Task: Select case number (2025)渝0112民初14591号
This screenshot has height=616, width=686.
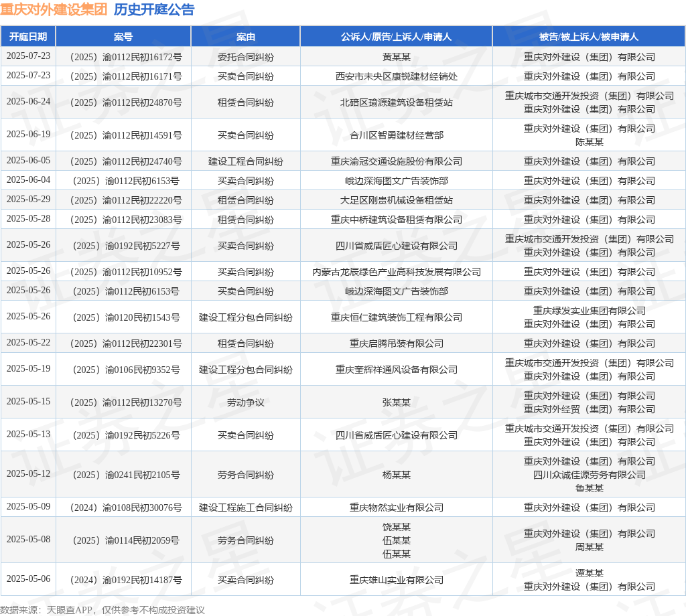Action: pyautogui.click(x=126, y=135)
